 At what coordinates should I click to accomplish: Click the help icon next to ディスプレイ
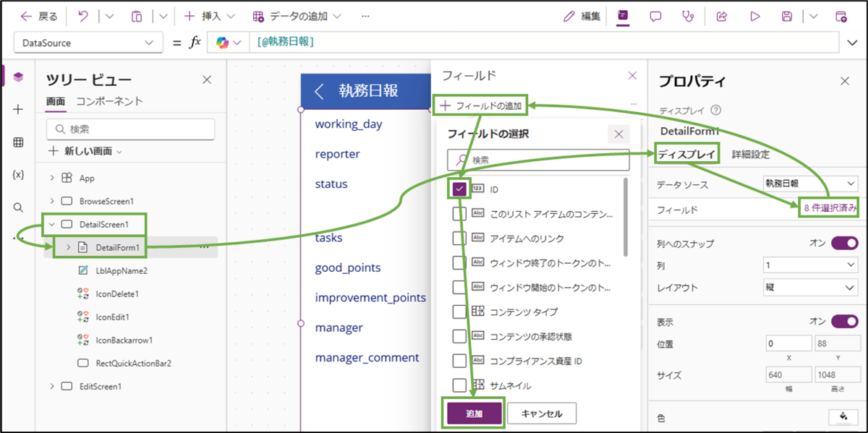click(x=716, y=111)
